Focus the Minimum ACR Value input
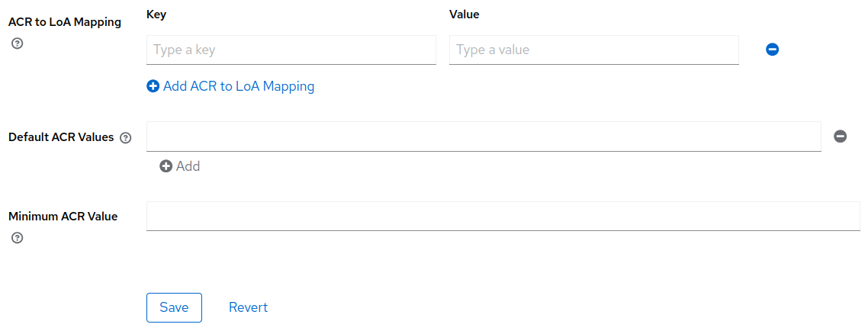This screenshot has width=868, height=334. pos(503,216)
